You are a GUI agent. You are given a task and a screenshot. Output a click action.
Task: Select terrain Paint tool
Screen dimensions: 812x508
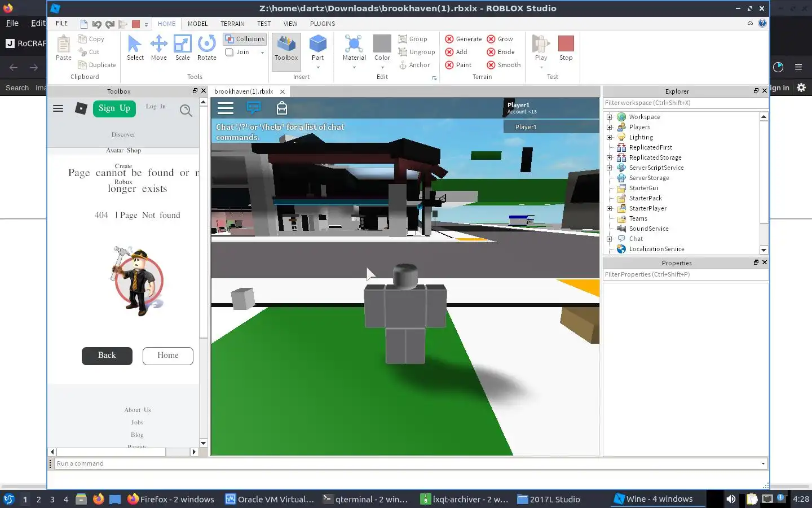click(x=458, y=65)
